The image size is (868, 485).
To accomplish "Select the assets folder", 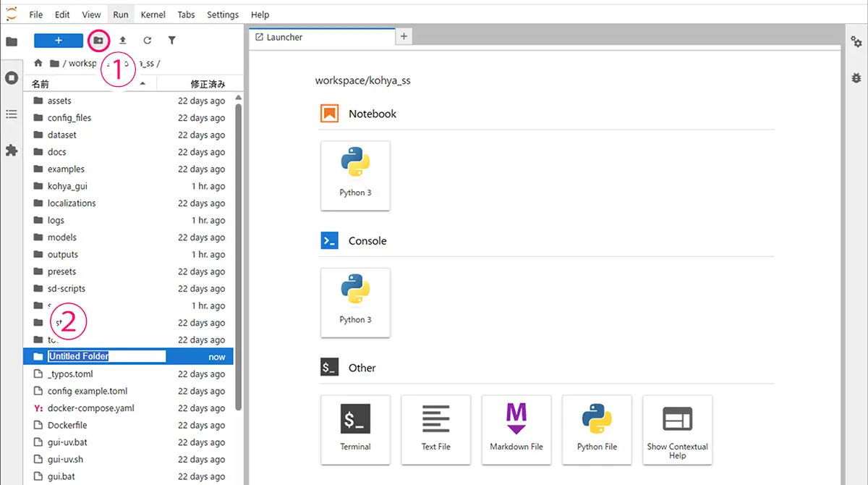I will [129, 101].
